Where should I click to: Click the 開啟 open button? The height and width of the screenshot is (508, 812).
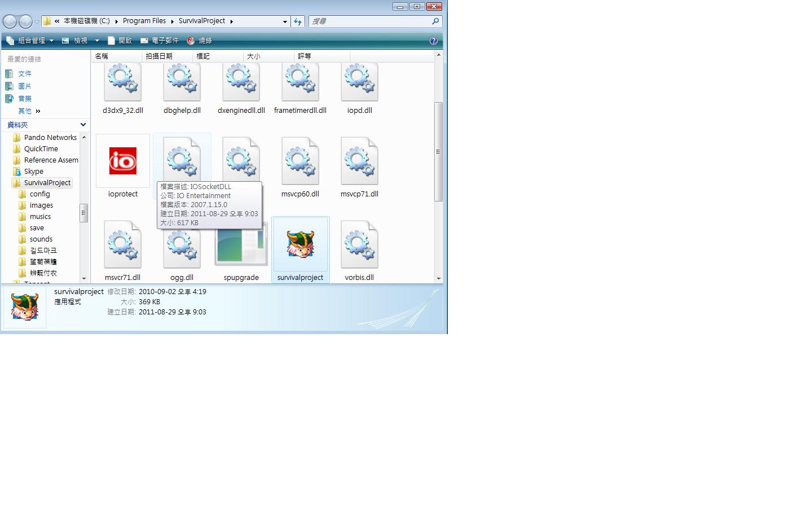[x=120, y=41]
